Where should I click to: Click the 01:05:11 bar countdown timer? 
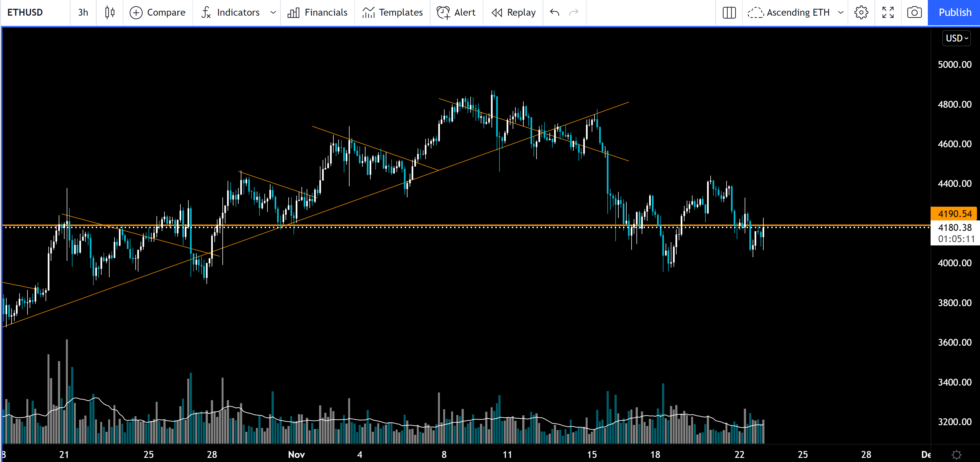pos(956,239)
